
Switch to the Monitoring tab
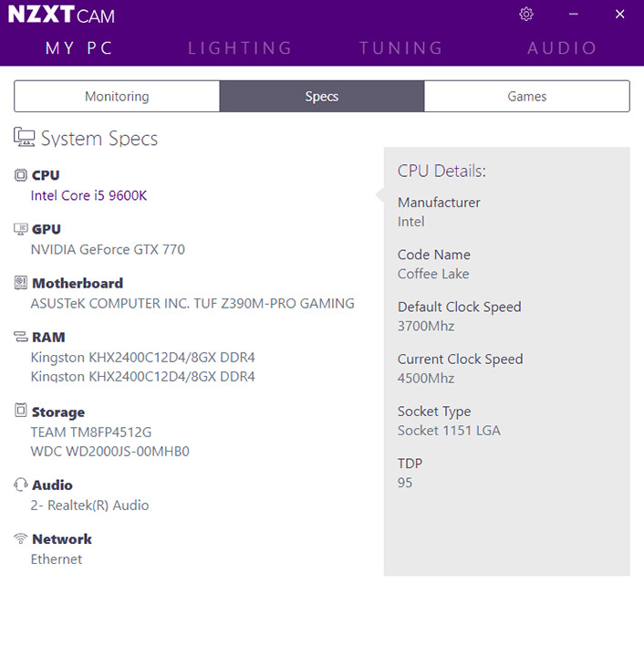(117, 97)
